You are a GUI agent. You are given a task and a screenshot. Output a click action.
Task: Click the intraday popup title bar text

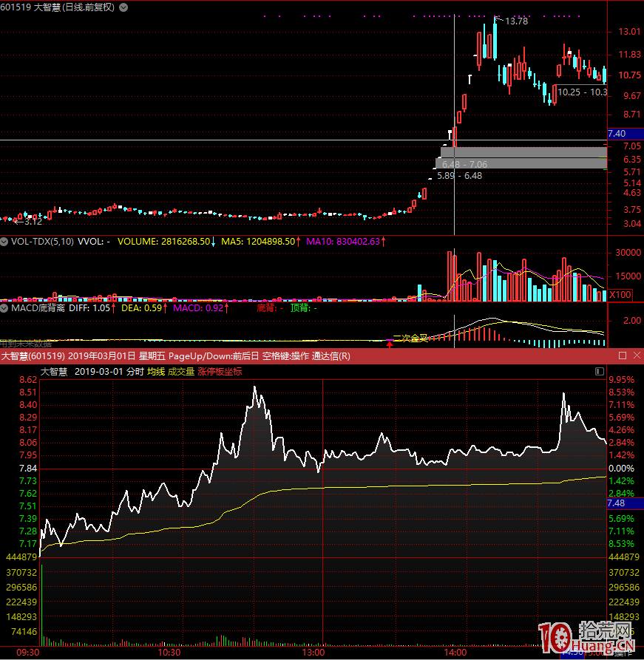point(176,356)
